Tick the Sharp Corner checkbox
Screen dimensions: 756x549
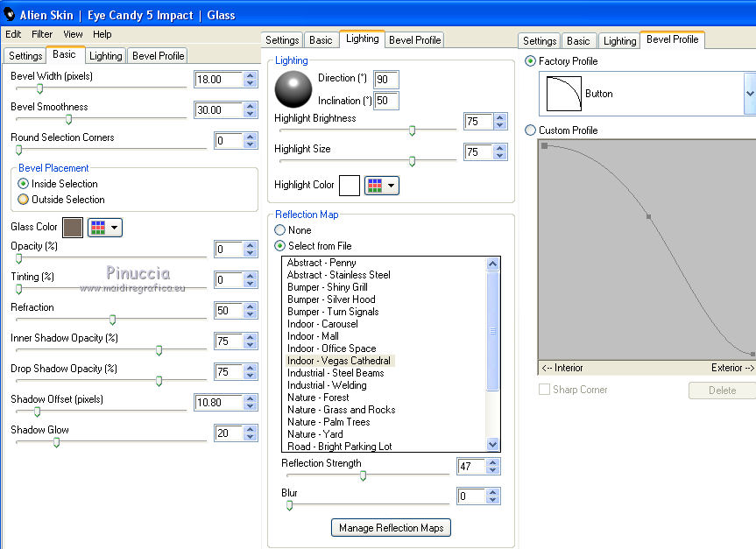544,390
